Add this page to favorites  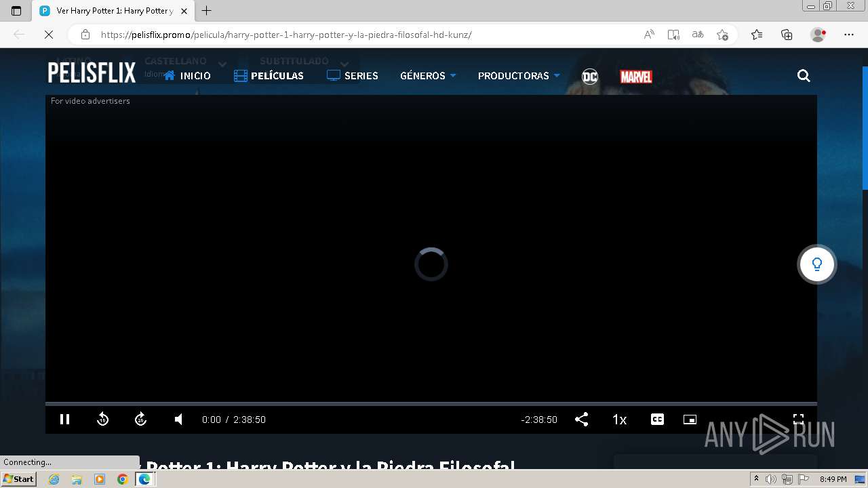[x=722, y=35]
